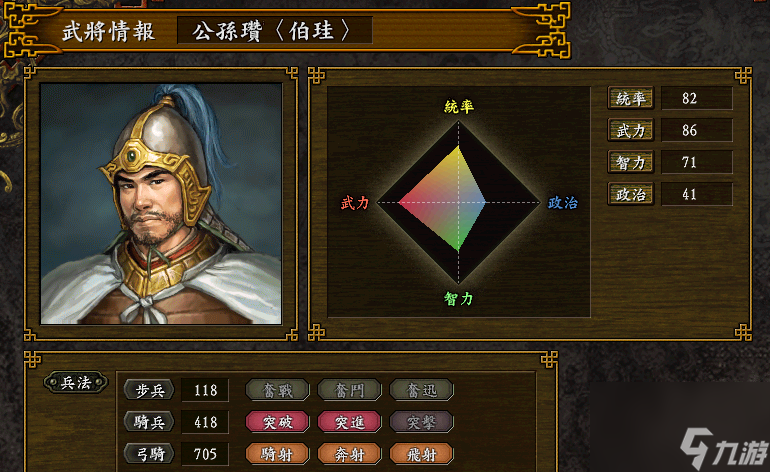The height and width of the screenshot is (472, 770).
Task: Choose the red 突破 tactic
Action: [277, 422]
